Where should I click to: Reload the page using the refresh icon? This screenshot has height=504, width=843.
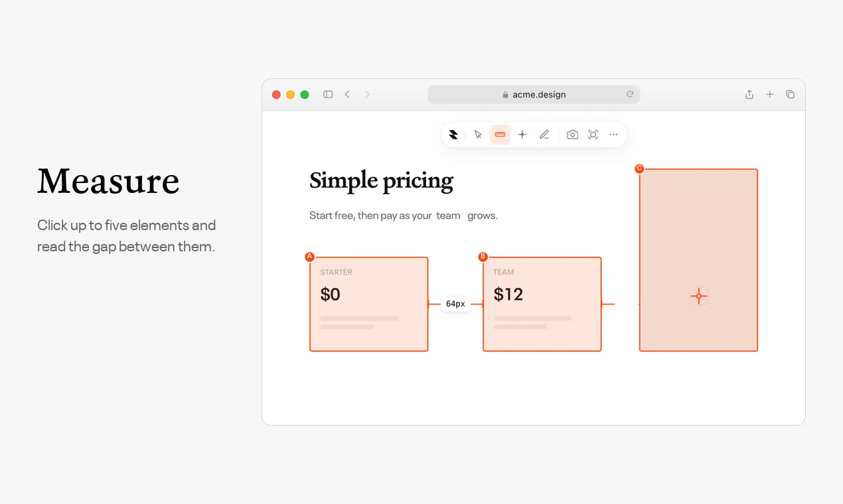click(x=630, y=95)
